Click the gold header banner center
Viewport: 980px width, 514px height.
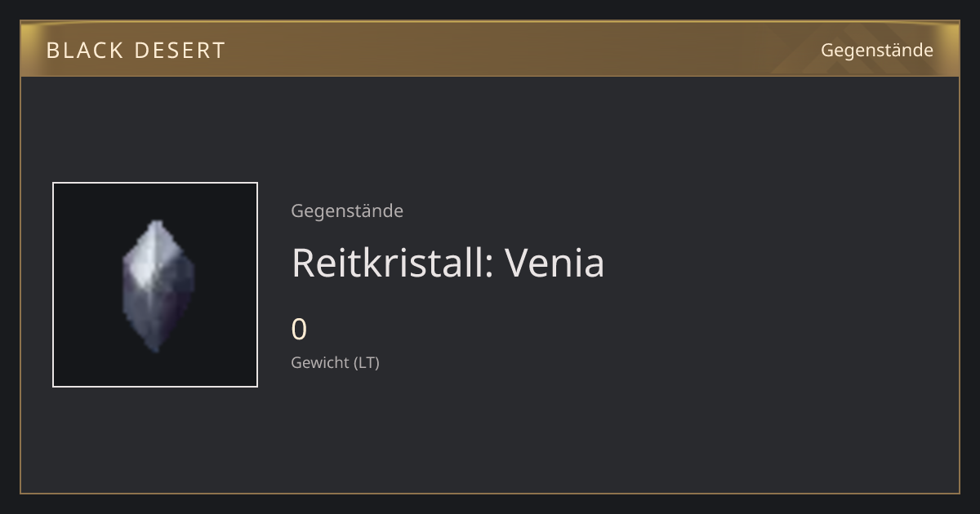490,50
